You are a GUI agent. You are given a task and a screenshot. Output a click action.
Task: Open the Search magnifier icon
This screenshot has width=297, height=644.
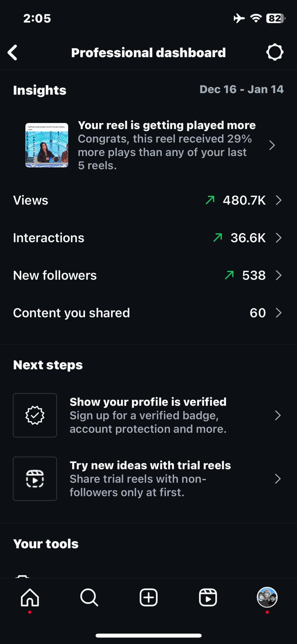89,597
